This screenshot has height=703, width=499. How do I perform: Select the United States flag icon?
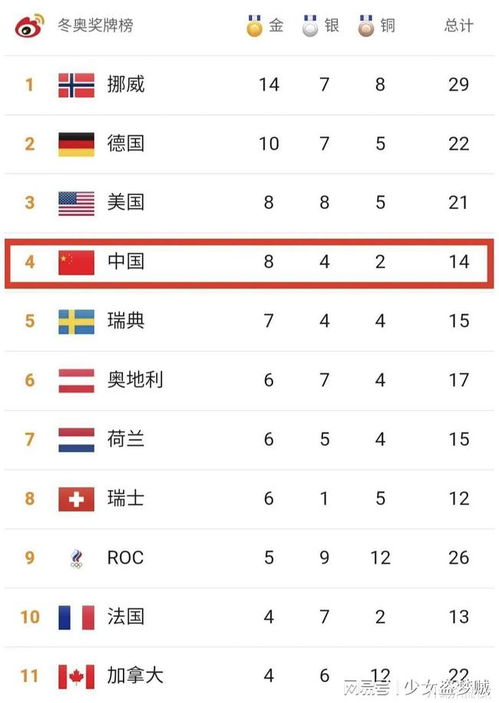click(x=76, y=203)
